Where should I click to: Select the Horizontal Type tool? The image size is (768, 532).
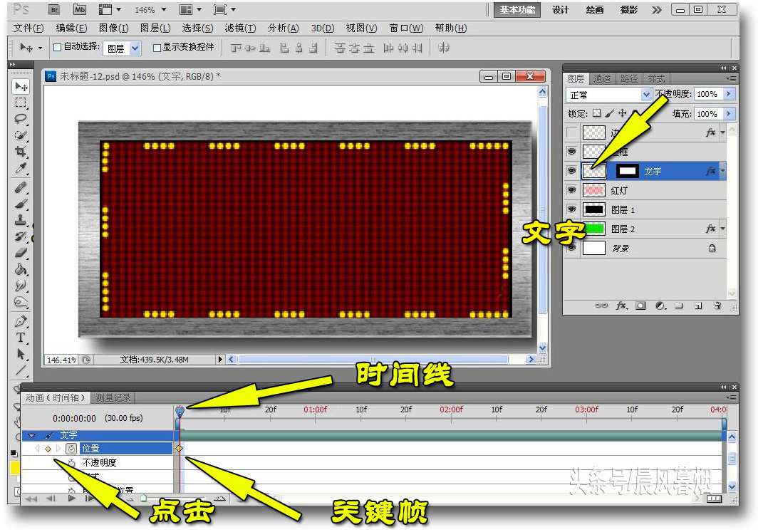(21, 338)
